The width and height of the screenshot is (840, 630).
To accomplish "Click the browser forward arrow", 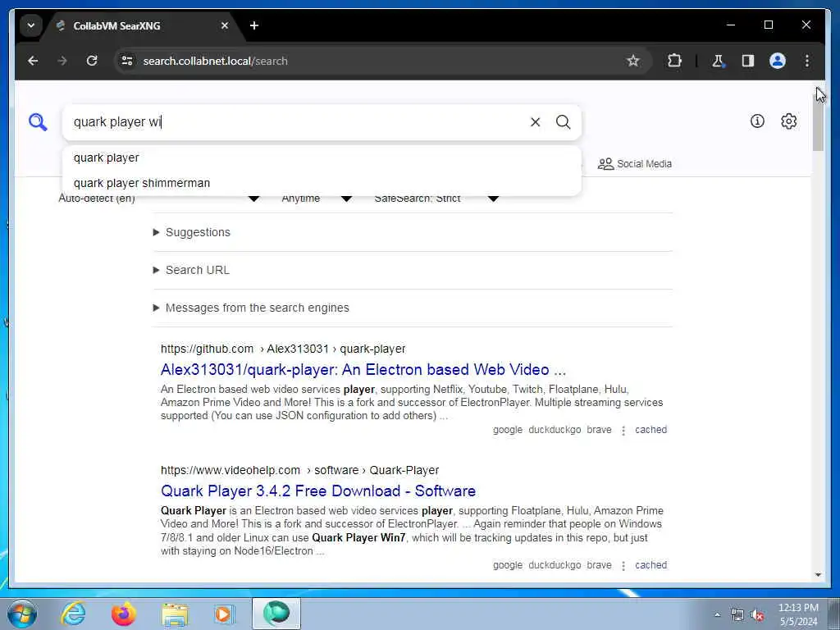I will click(62, 61).
